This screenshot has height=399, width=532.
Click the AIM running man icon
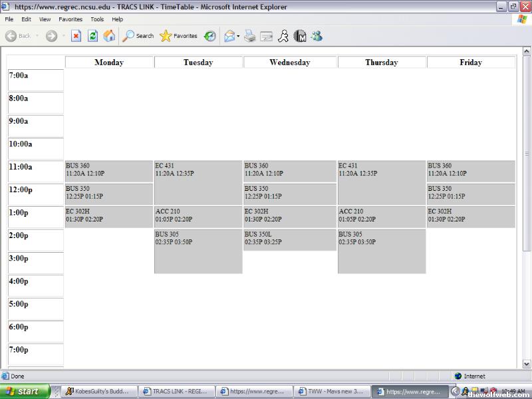point(283,36)
